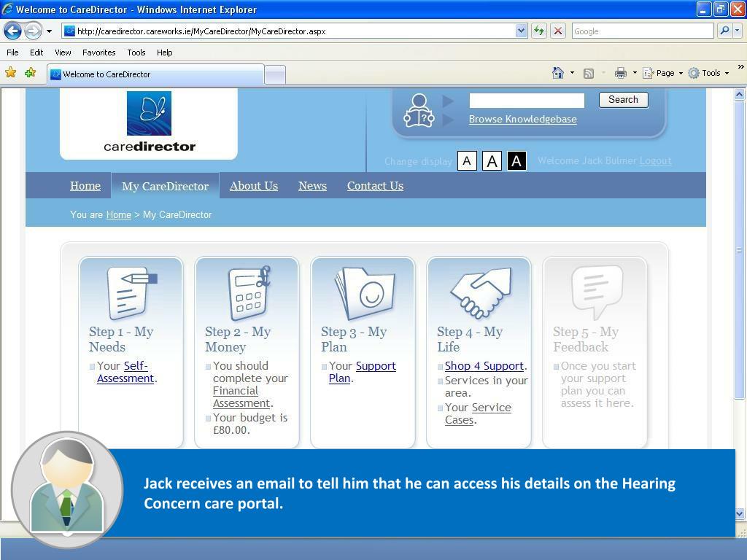Image resolution: width=747 pixels, height=560 pixels.
Task: Open the Browse Knowledgebase link
Action: tap(522, 119)
